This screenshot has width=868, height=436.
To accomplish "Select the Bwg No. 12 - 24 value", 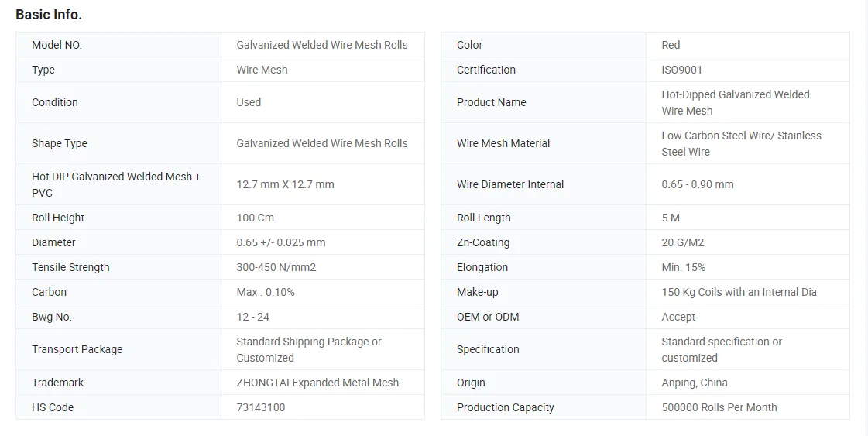I will 252,317.
